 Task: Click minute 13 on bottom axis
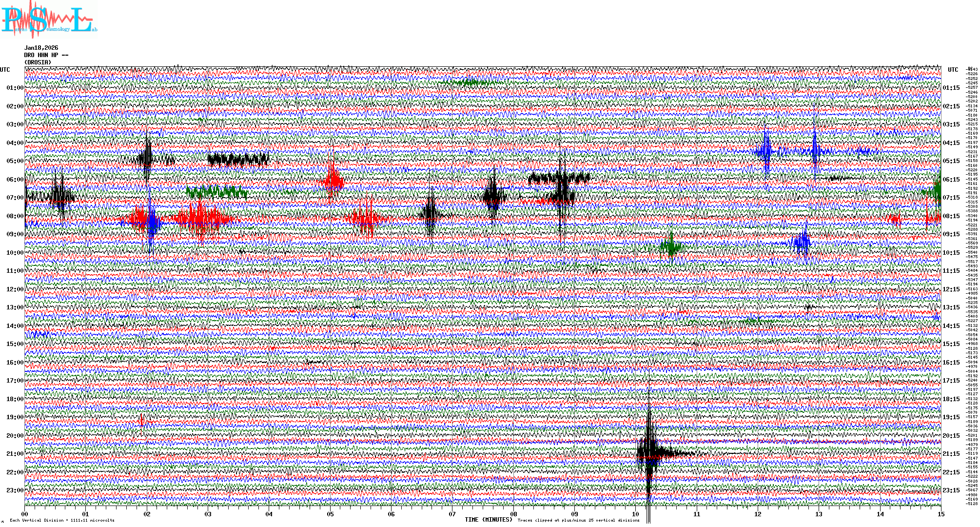tap(819, 514)
